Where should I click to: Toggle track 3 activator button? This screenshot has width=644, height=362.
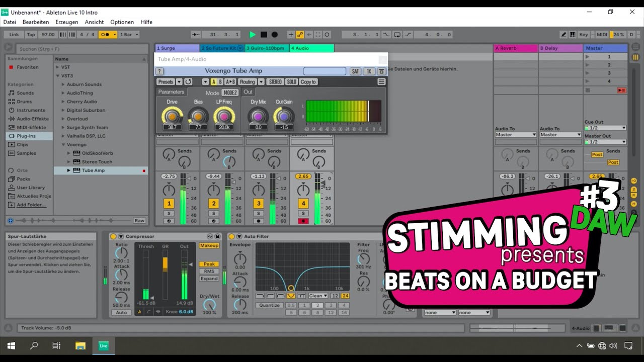[259, 203]
